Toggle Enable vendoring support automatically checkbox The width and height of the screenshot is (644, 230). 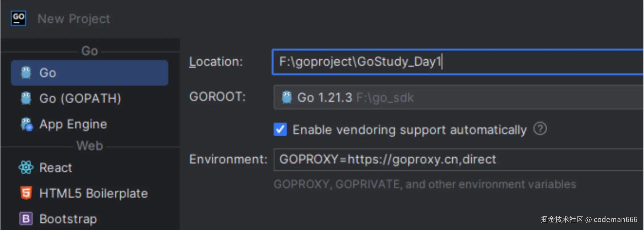pos(280,129)
